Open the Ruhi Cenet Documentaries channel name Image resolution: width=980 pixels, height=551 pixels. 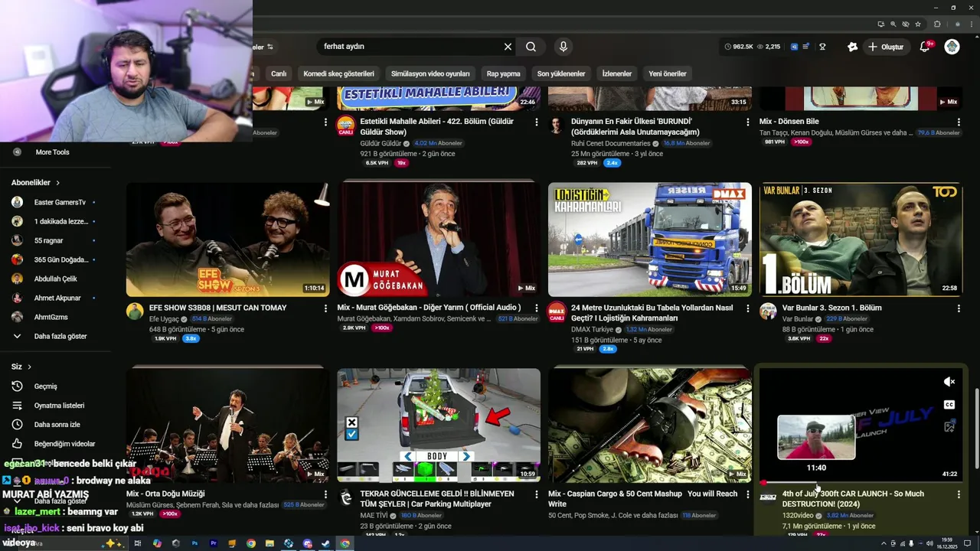610,143
